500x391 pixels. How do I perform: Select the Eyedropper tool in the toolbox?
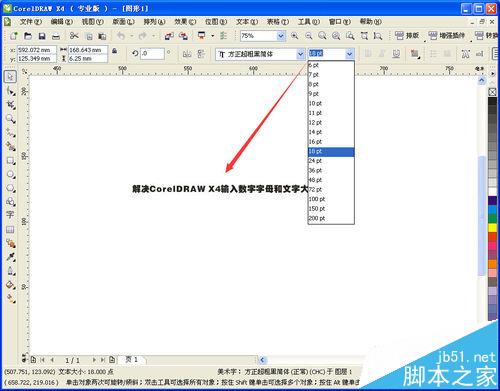point(10,257)
